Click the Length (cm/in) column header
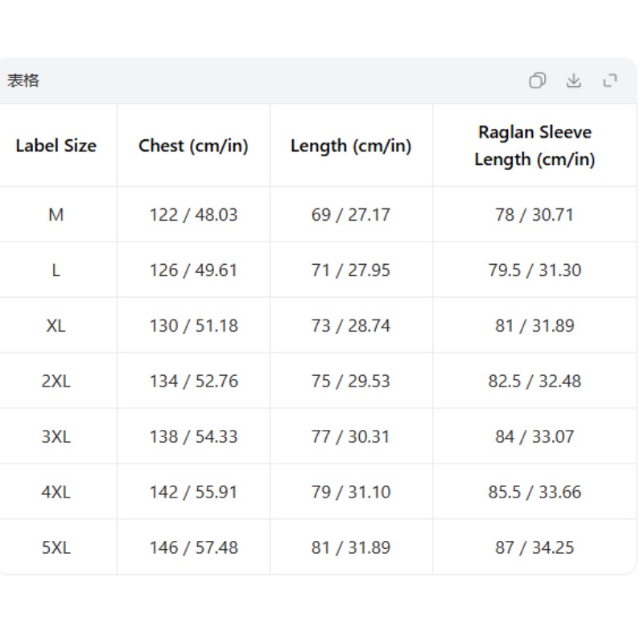 point(351,146)
